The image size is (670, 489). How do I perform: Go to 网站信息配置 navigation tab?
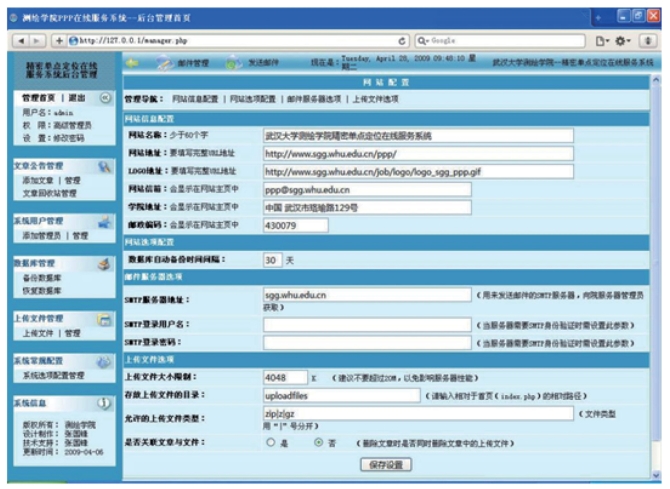[x=195, y=99]
